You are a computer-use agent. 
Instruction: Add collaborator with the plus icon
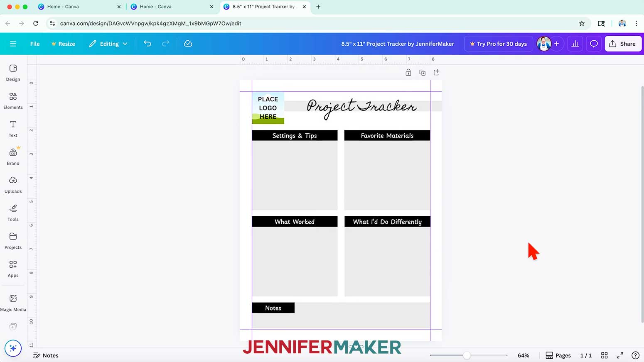coord(557,44)
